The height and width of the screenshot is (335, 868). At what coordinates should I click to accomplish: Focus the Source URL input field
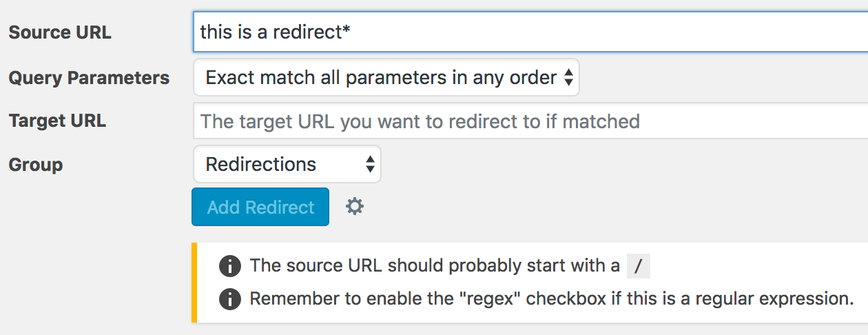pos(530,32)
